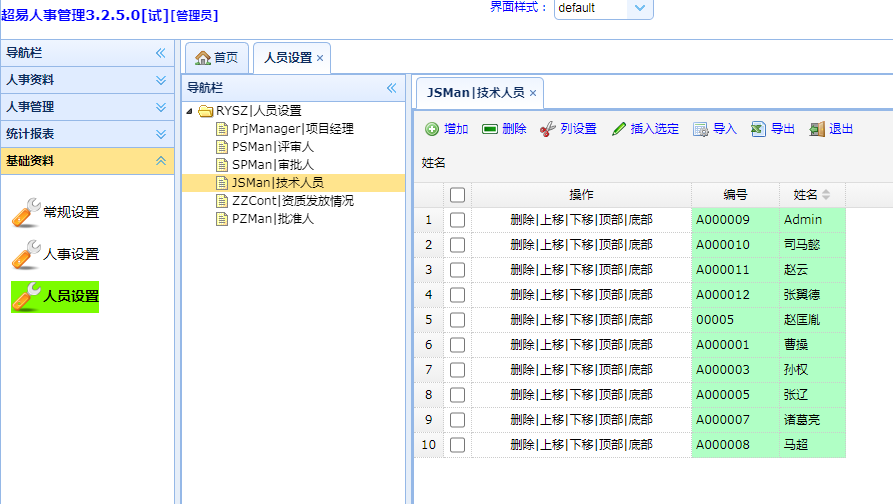Click 操作 links in row 6
The width and height of the screenshot is (893, 504).
point(581,345)
